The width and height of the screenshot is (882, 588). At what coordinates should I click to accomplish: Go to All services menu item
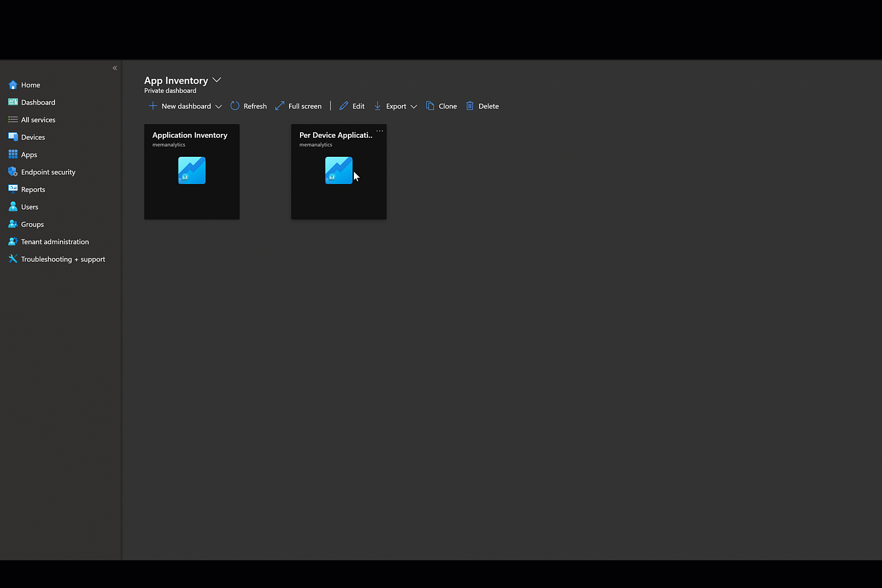38,120
